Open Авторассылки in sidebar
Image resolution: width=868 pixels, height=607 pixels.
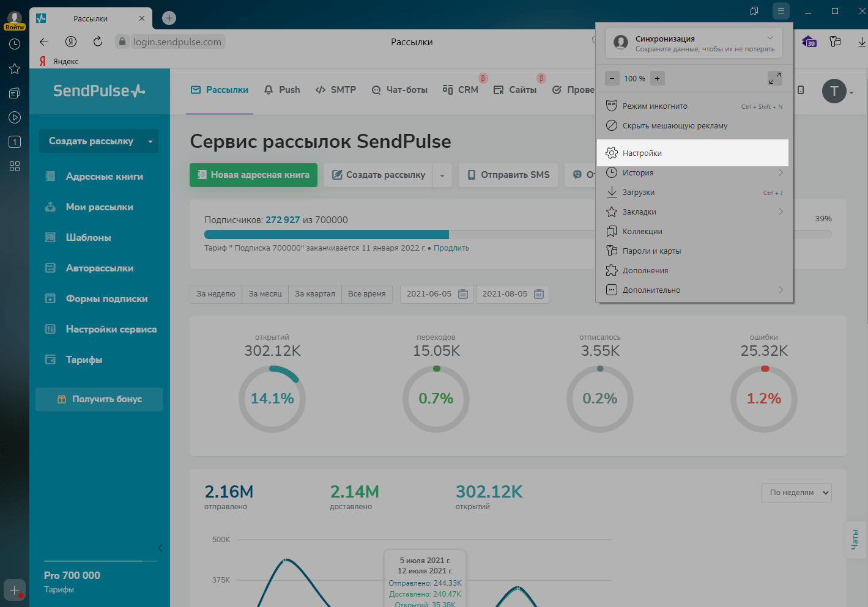click(90, 268)
